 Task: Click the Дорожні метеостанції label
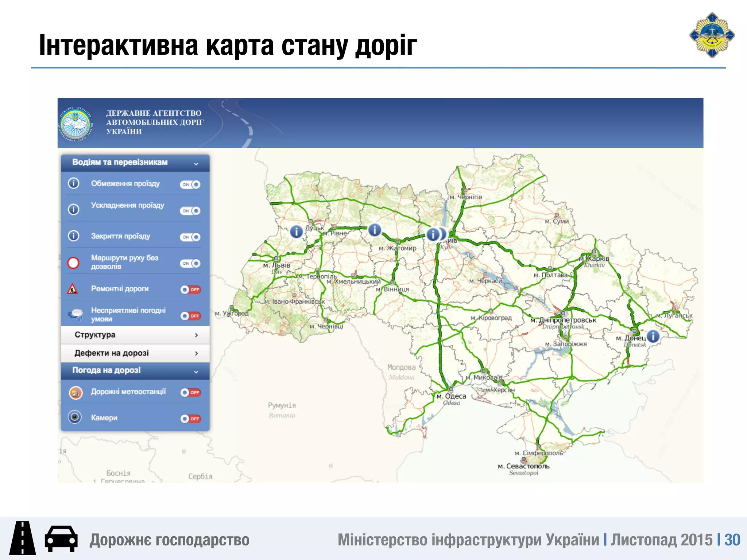[x=128, y=391]
